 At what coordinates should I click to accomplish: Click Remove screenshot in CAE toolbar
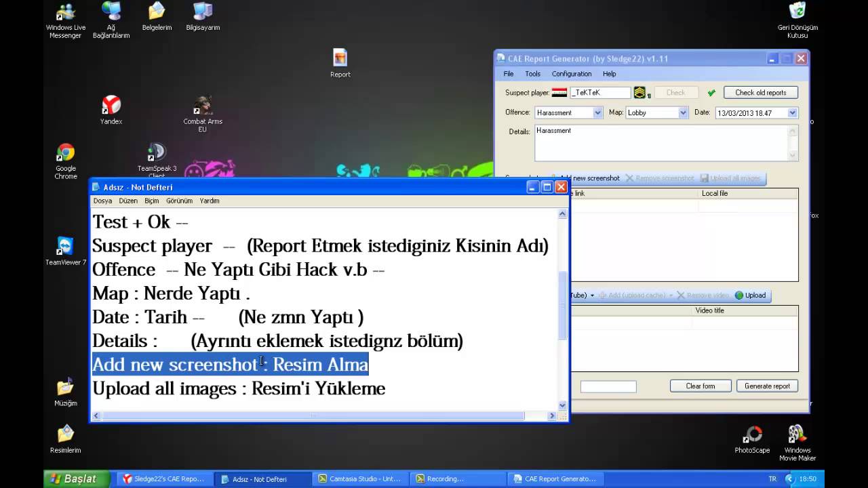click(660, 178)
